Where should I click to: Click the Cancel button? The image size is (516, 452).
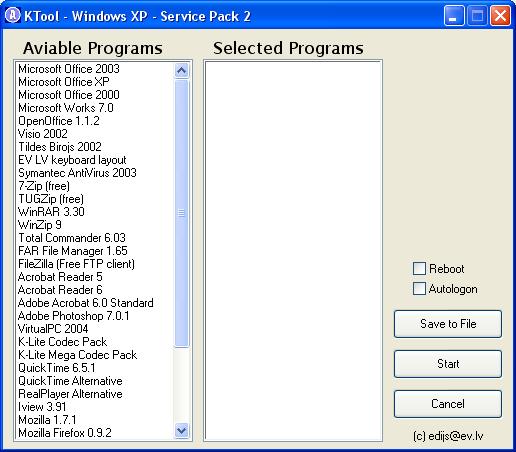448,404
